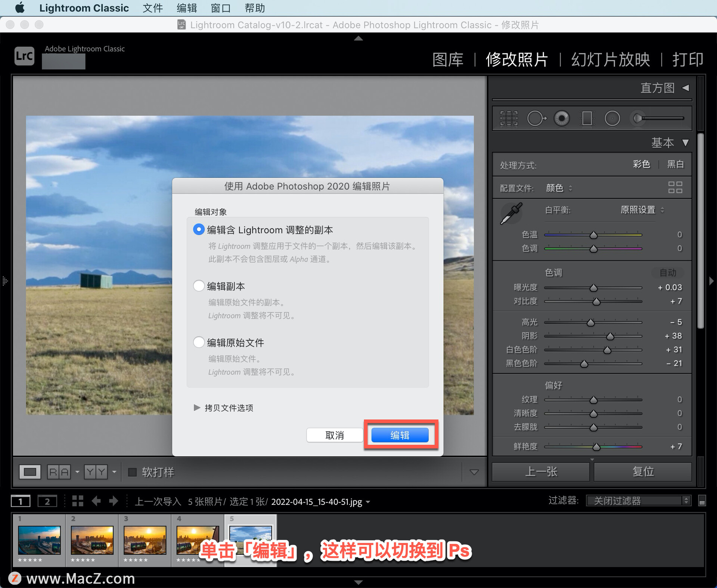Toggle the R|A reference view icon
This screenshot has width=717, height=588.
[x=59, y=472]
